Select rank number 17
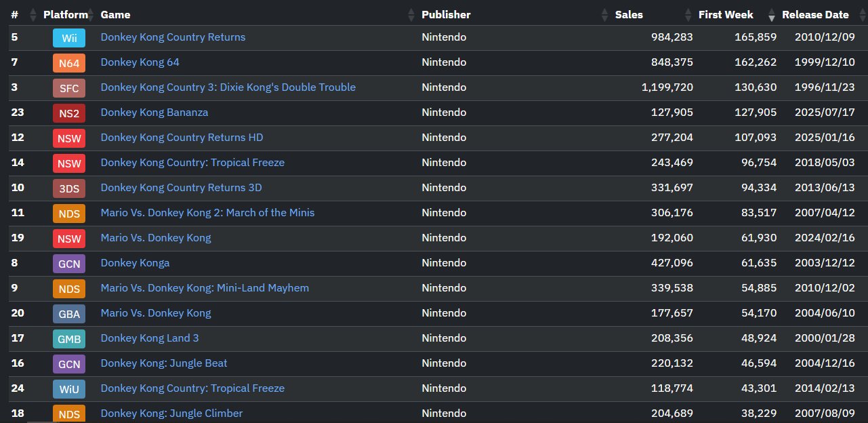868x423 pixels. tap(18, 338)
